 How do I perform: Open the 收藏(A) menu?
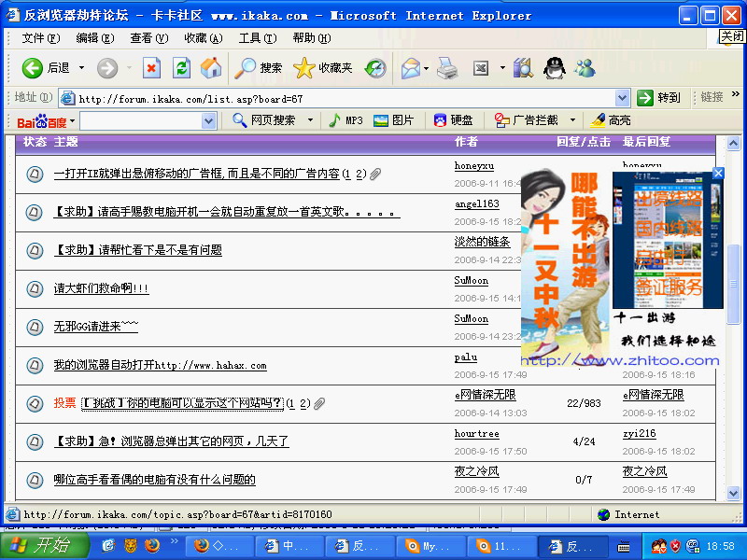(x=204, y=38)
